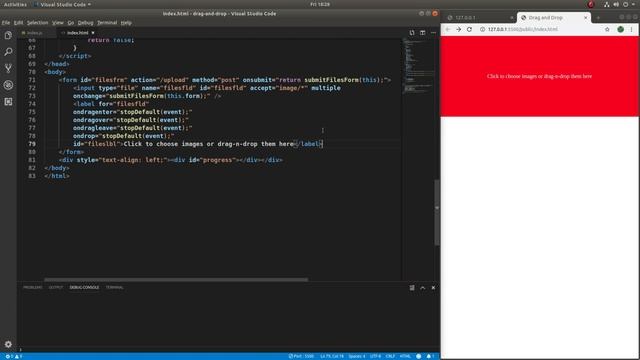The image size is (640, 360).
Task: Open the Debug view in activity bar
Action: coord(8,85)
